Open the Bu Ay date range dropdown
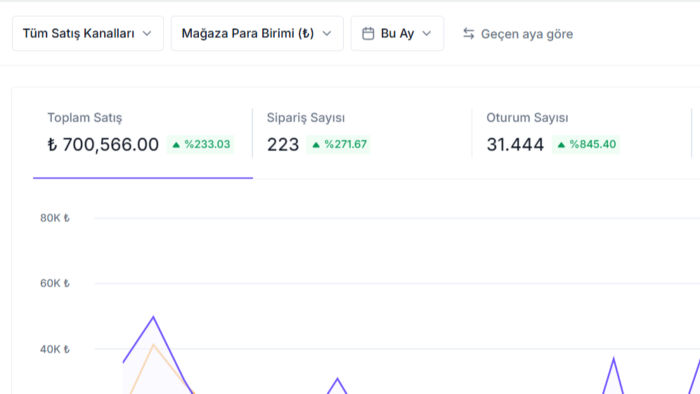This screenshot has height=394, width=700. click(397, 33)
